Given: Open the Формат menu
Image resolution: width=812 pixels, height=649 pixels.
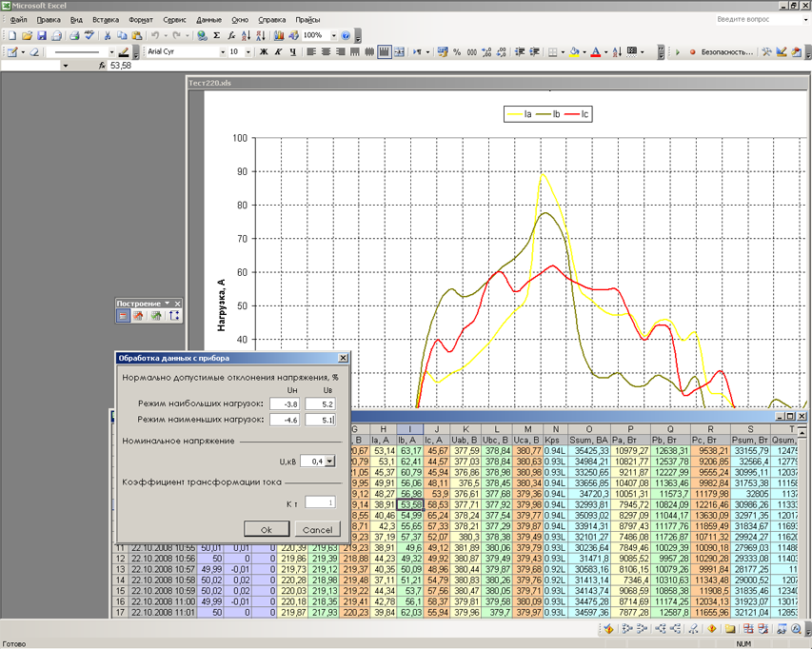Looking at the screenshot, I should [x=140, y=19].
